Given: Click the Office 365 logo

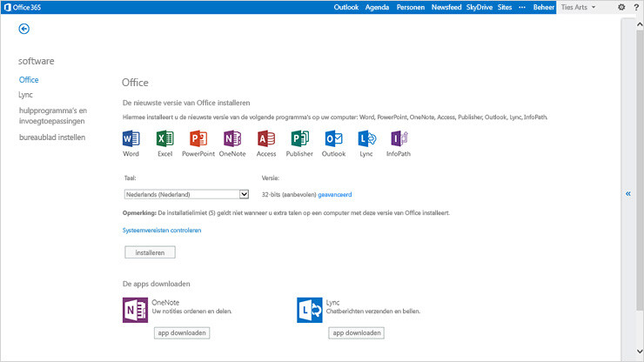Looking at the screenshot, I should coord(23,7).
